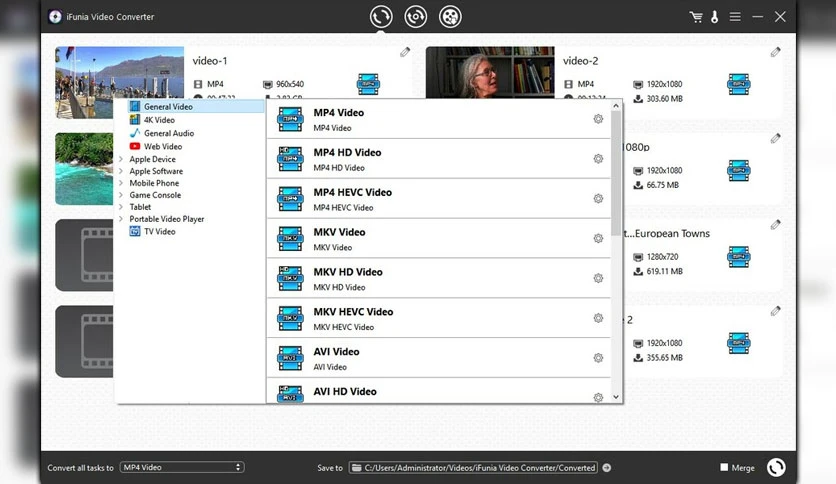Open the DVD ripper tab icon
The width and height of the screenshot is (836, 484).
(x=415, y=17)
